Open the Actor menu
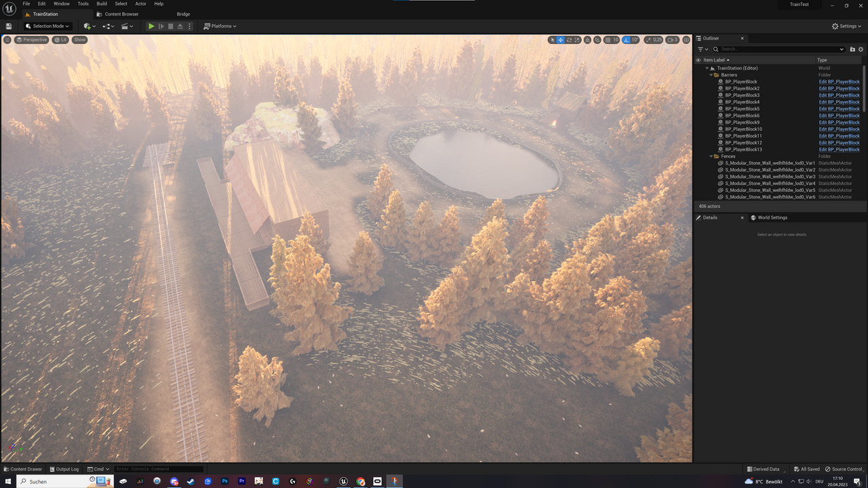The image size is (868, 488). [x=140, y=3]
